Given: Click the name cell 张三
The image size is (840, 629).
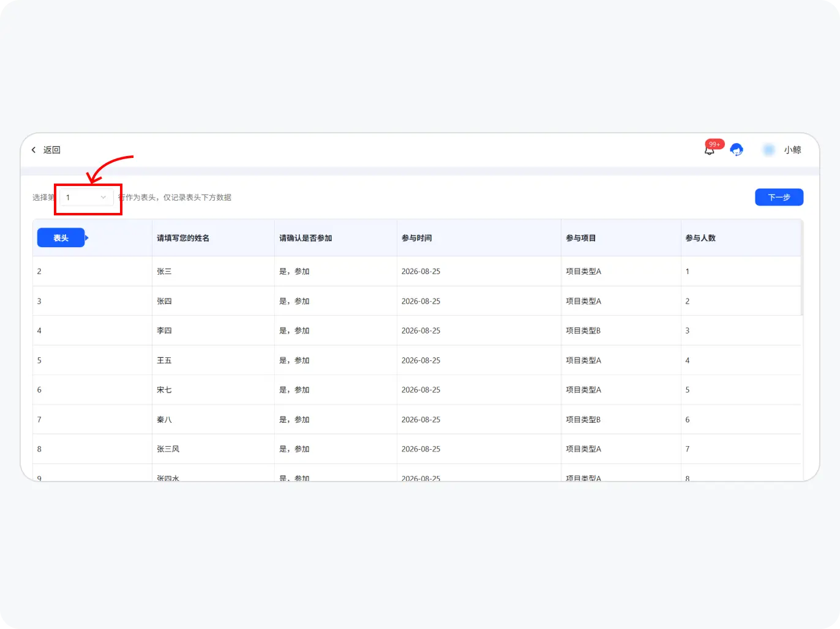Looking at the screenshot, I should coord(164,272).
